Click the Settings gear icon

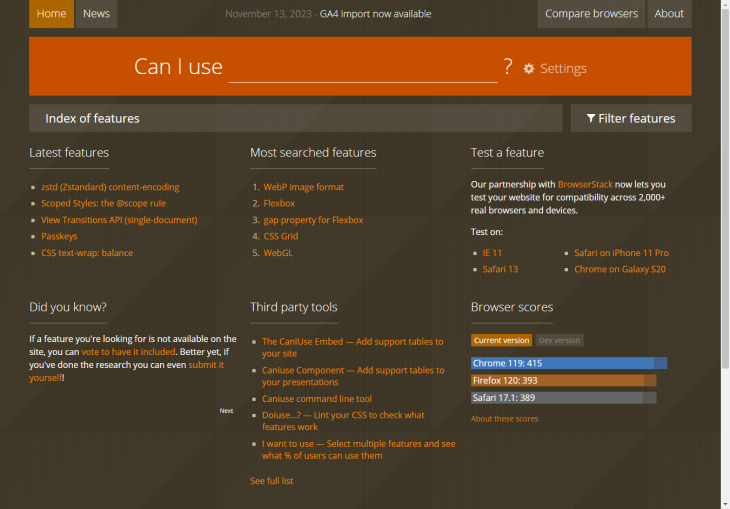(x=529, y=69)
